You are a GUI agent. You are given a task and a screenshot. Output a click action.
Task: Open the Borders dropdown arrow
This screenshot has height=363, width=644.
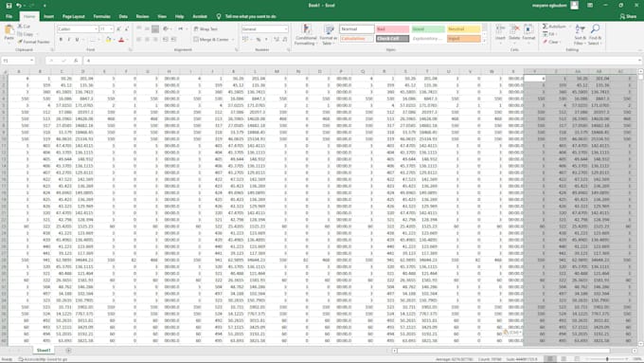point(99,40)
